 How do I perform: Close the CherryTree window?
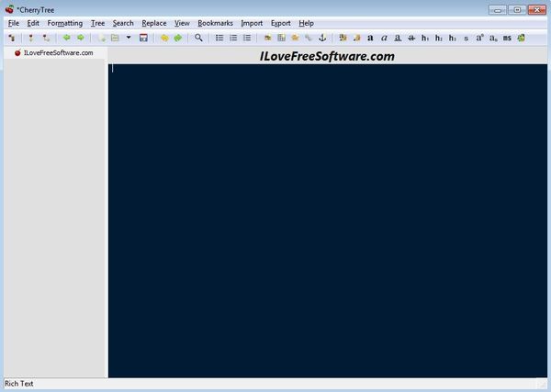pyautogui.click(x=537, y=10)
